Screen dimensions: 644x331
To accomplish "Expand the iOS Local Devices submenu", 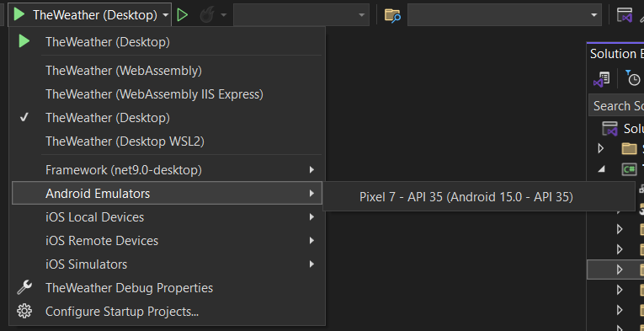I will (x=168, y=216).
